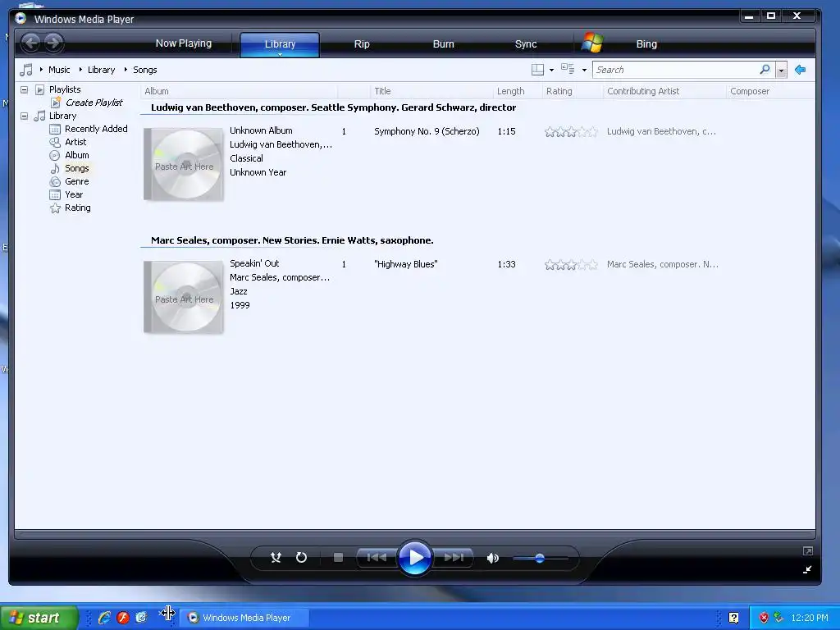The width and height of the screenshot is (840, 630).
Task: Select Artist in the library tree
Action: coord(75,142)
